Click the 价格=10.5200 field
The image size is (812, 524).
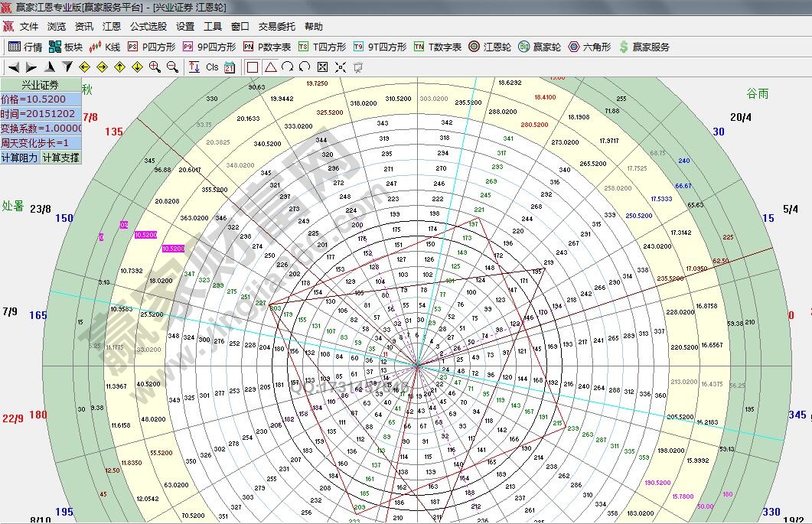[x=41, y=99]
